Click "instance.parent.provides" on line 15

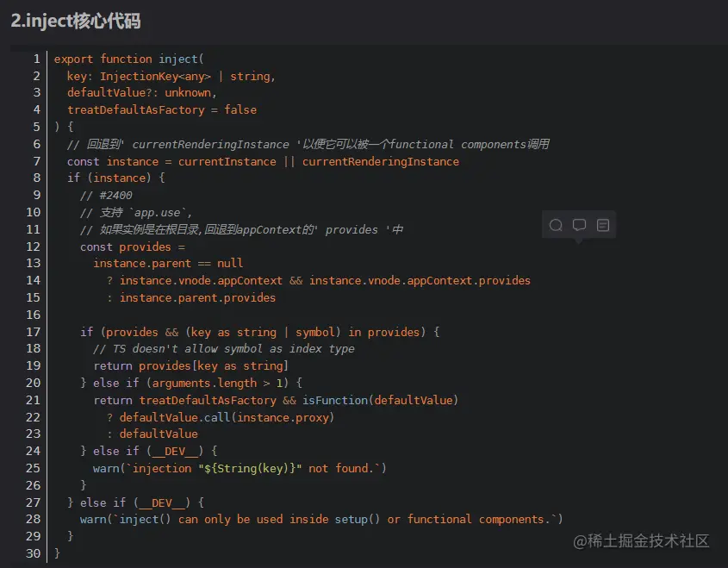(x=197, y=297)
